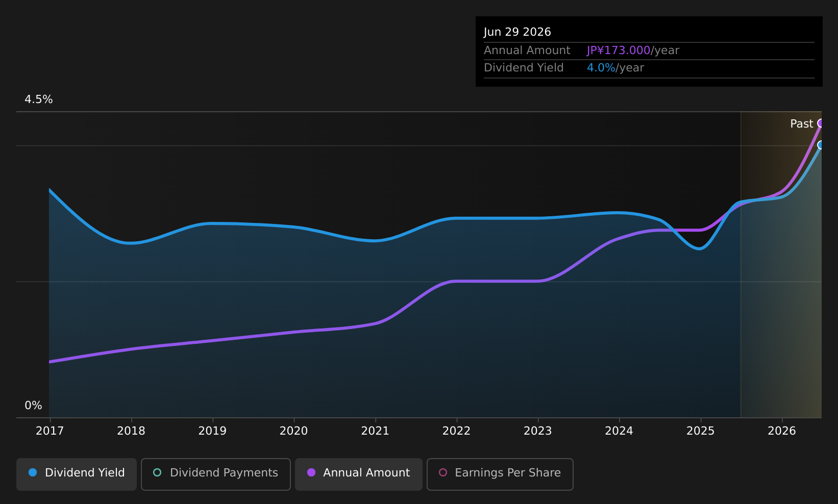The width and height of the screenshot is (838, 504).
Task: Click the blue Dividend Yield endpoint marker
Action: tap(821, 145)
